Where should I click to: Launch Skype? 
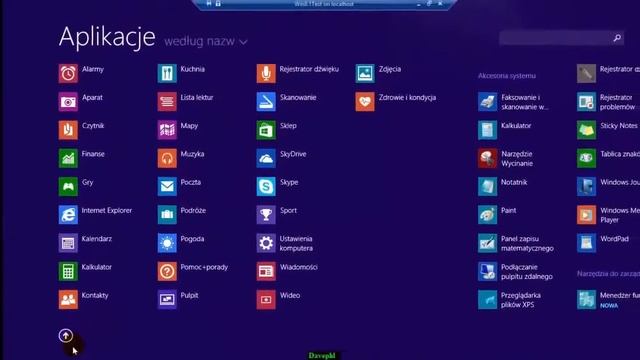tap(266, 186)
